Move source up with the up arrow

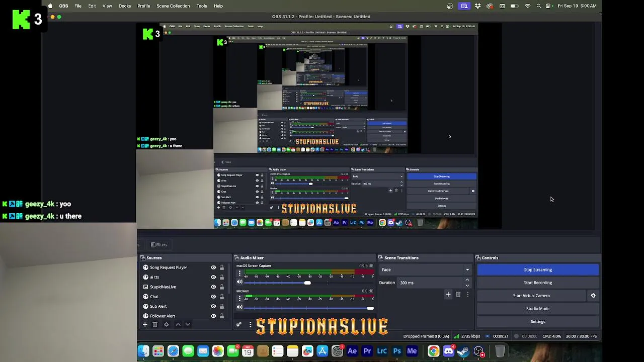click(x=178, y=325)
